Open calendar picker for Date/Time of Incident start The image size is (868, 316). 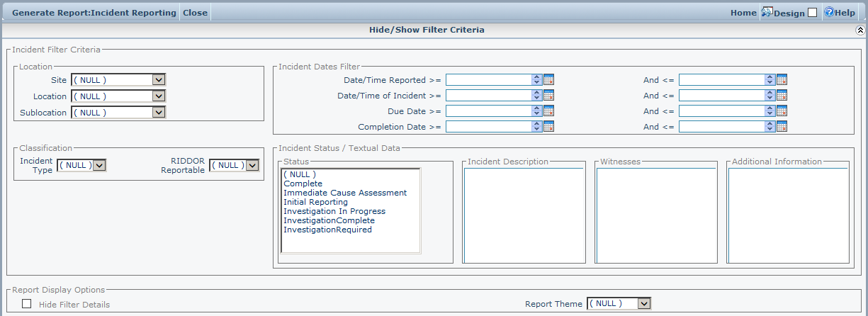(548, 96)
